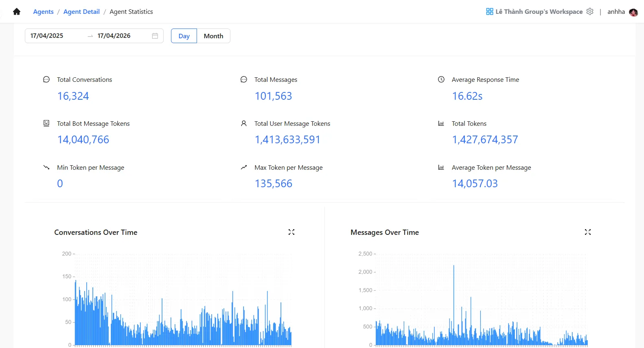
Task: Click the Total Messages value 101,563
Action: [273, 96]
